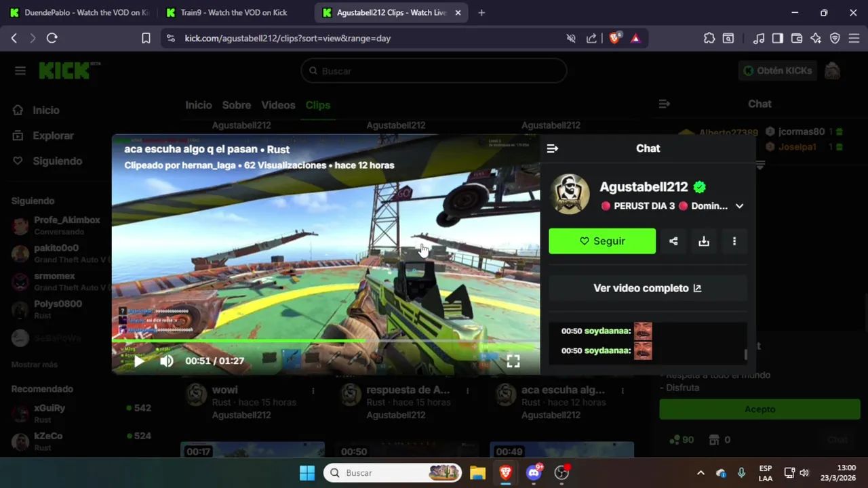The image size is (868, 488).
Task: Open the user profile avatar at top right
Action: click(x=832, y=70)
